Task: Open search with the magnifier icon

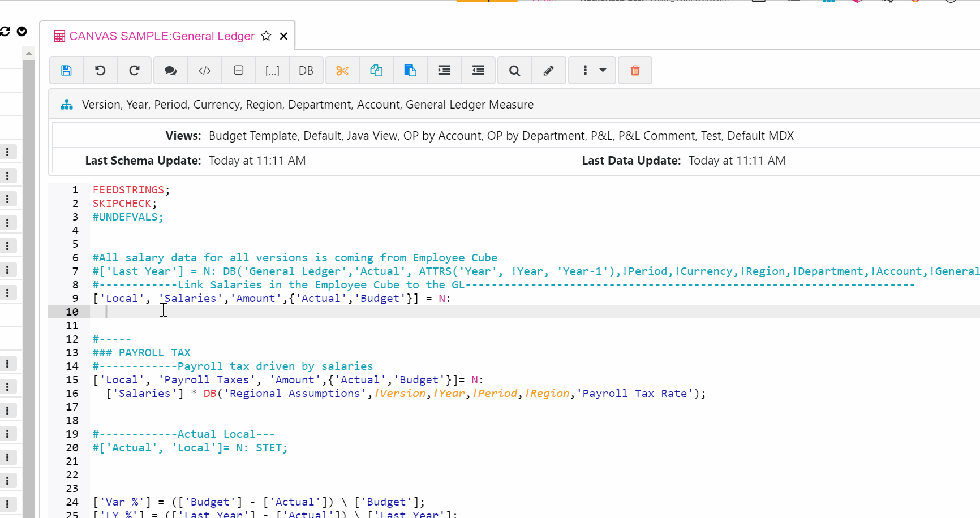Action: coord(514,70)
